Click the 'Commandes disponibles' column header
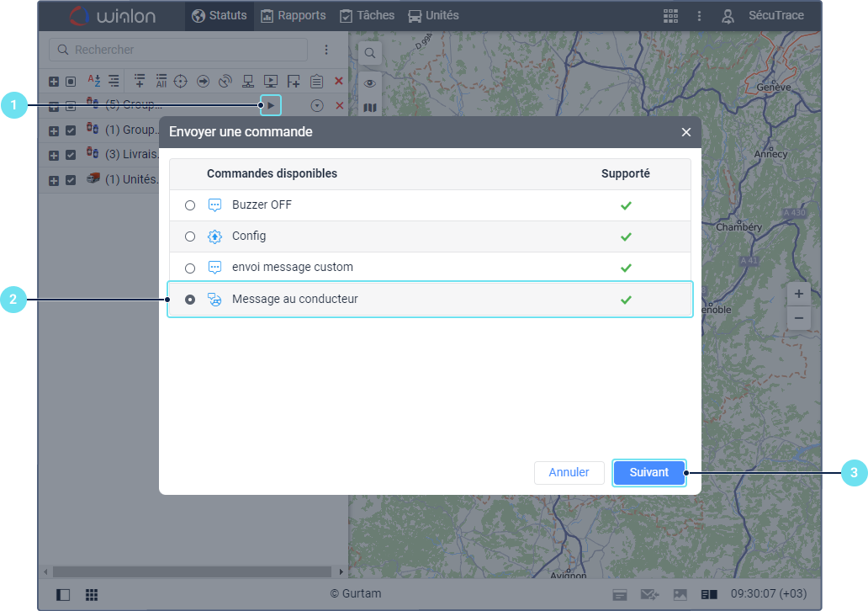The height and width of the screenshot is (611, 868). (x=272, y=173)
